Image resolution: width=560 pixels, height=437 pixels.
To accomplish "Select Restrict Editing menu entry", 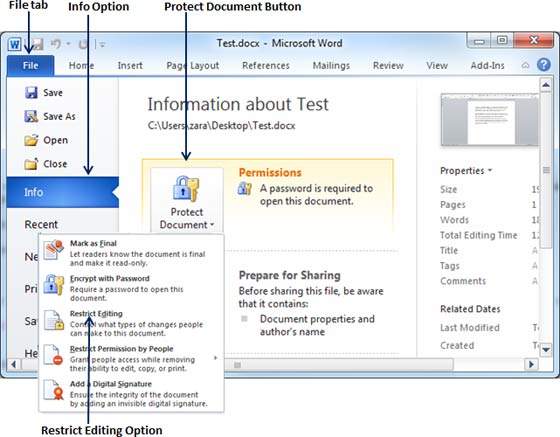I will click(x=131, y=323).
